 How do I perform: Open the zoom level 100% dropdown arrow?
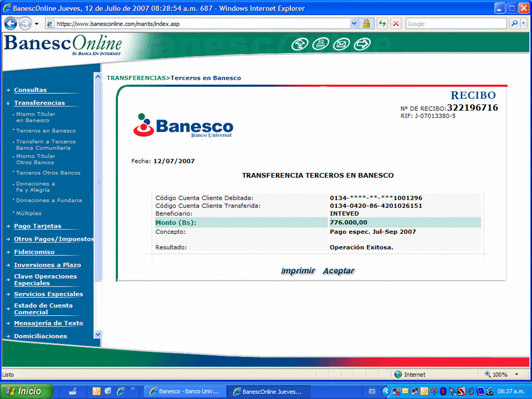point(516,375)
